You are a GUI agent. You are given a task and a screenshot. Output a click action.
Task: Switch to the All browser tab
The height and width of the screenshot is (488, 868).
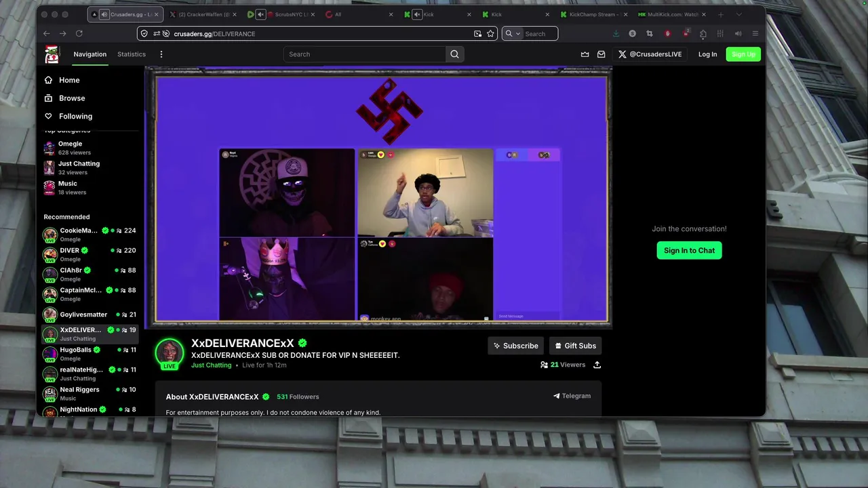click(359, 14)
